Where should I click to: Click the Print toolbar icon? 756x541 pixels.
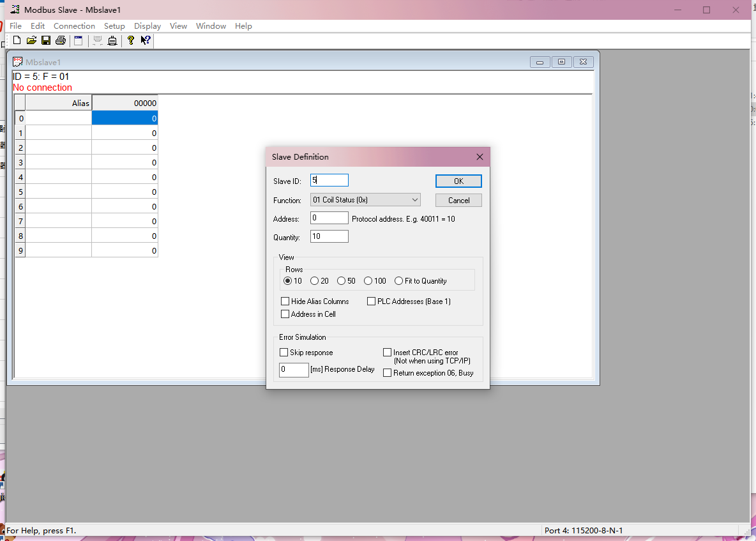(x=61, y=40)
